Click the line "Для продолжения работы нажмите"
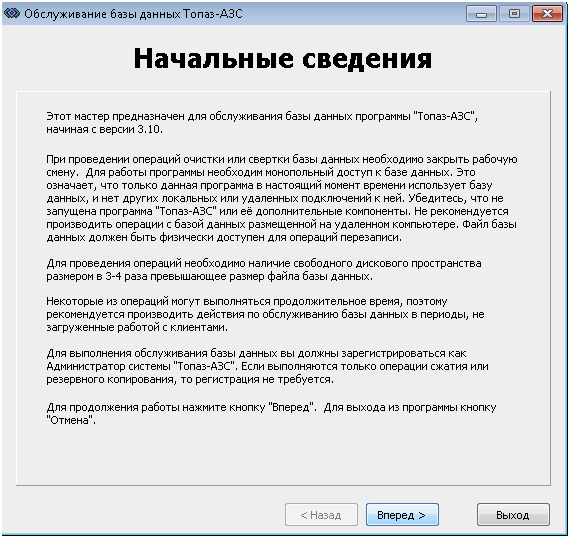Screen dimensions: 570x538 coord(271,407)
